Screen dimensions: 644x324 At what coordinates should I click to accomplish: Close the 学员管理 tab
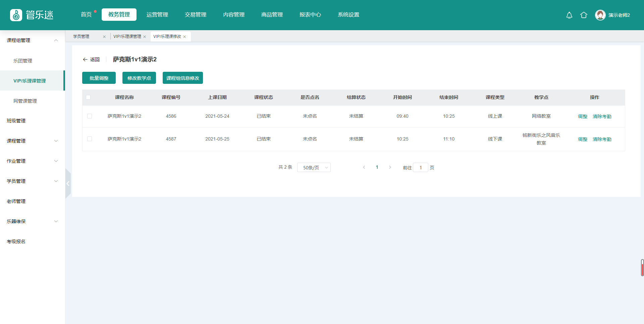coord(104,37)
